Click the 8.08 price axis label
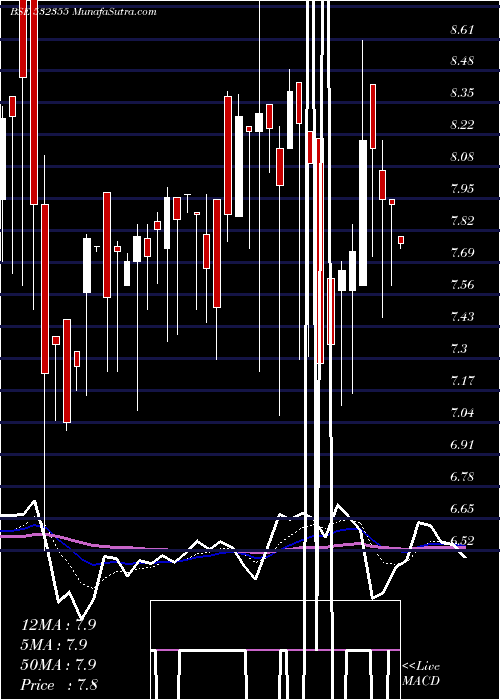 (x=462, y=157)
